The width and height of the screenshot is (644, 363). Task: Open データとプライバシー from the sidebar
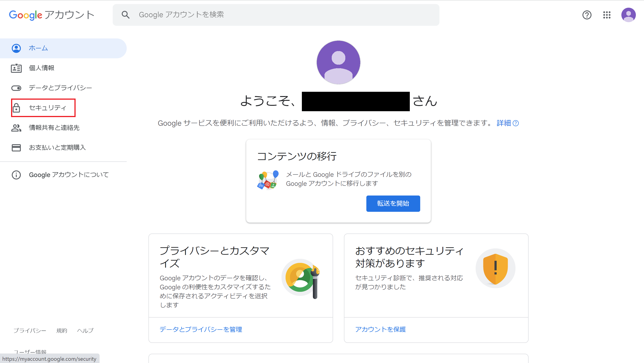coord(63,88)
